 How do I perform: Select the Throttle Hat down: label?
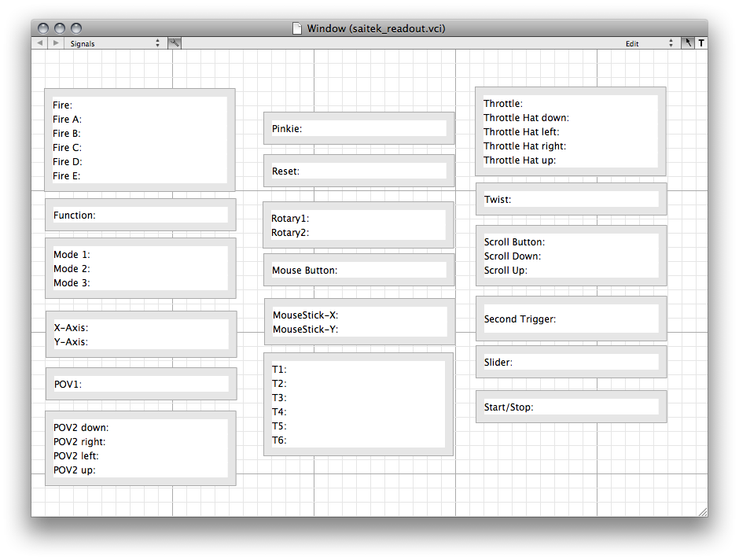[x=526, y=118]
